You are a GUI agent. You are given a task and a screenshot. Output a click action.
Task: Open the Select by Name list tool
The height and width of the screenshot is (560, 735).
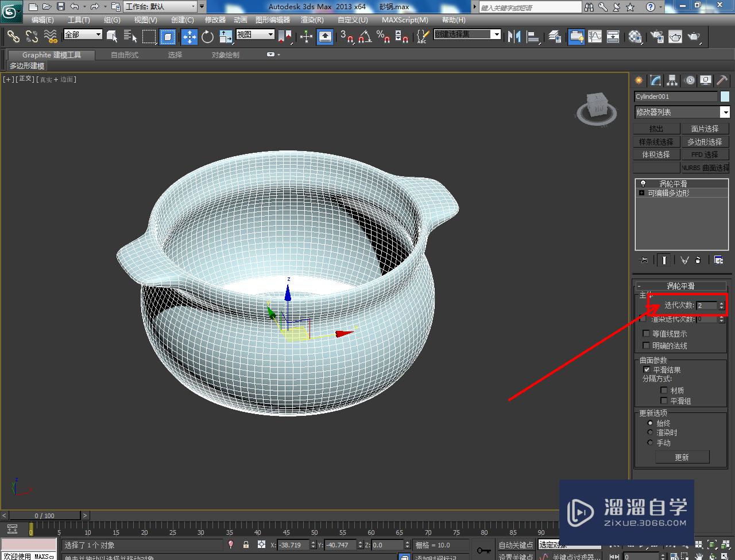131,36
